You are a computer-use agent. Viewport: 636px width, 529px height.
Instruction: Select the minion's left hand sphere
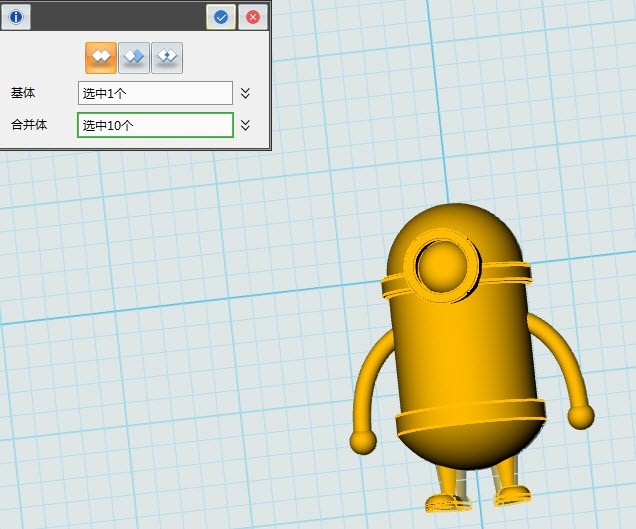tap(363, 441)
